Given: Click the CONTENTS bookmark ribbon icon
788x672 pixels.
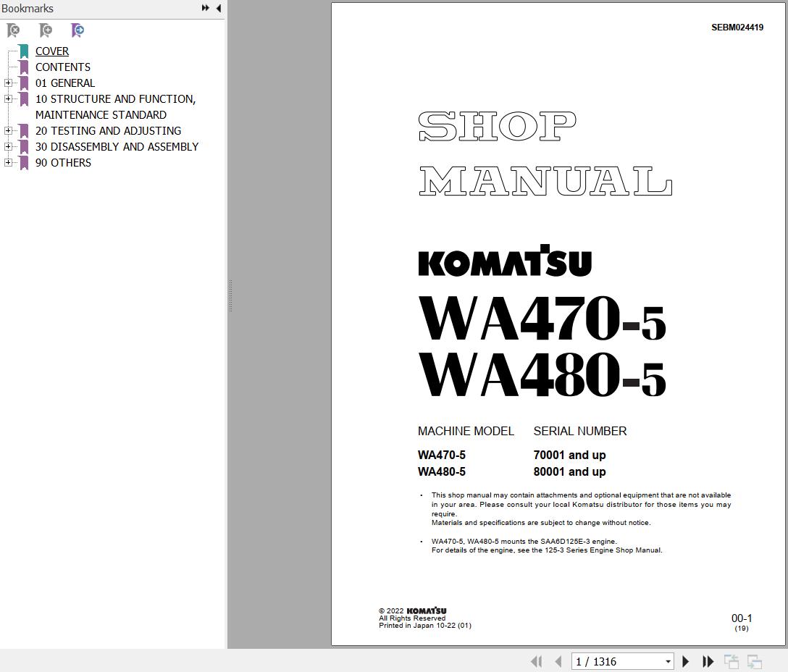Looking at the screenshot, I should tap(24, 67).
